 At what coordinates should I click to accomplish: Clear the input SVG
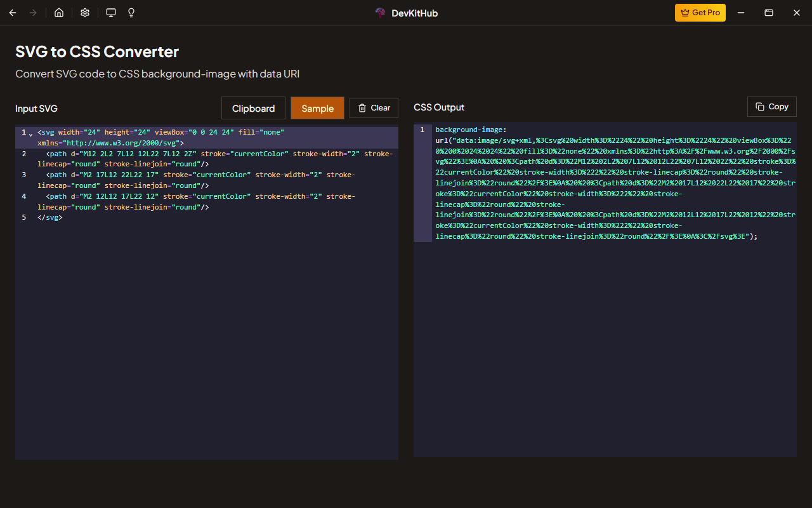pos(374,108)
